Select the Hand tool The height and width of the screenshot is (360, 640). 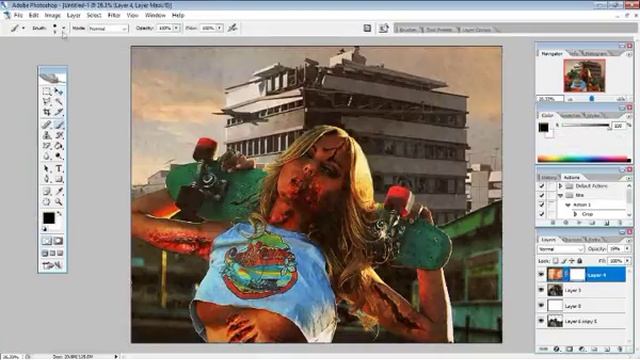click(47, 202)
